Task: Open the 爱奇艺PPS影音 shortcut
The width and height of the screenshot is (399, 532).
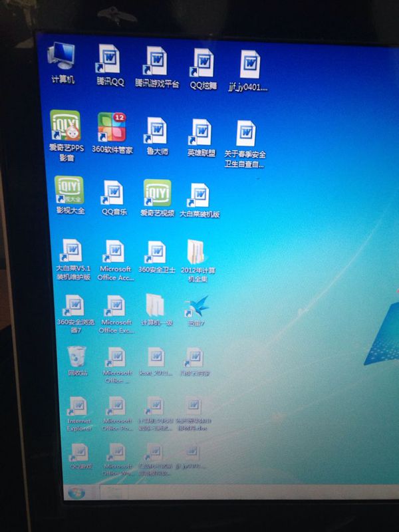Action: (66, 136)
